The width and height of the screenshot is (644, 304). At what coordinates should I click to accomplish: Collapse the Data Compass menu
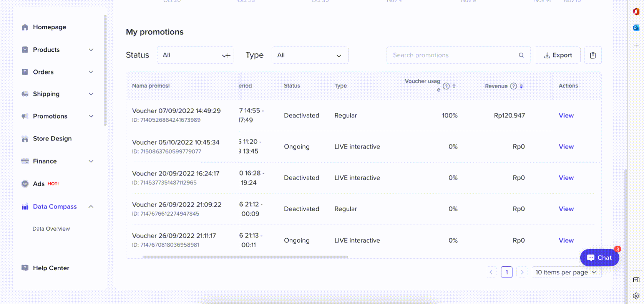click(x=91, y=207)
